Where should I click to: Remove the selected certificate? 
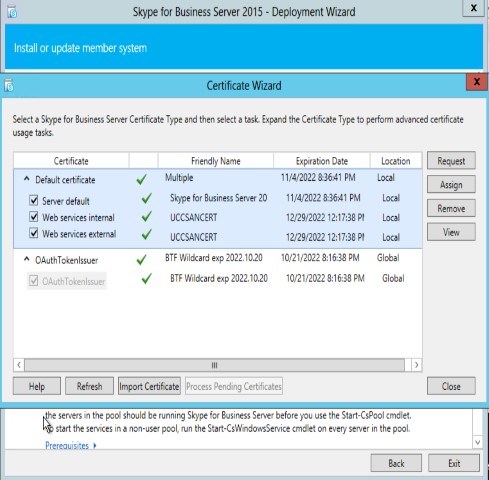click(451, 208)
